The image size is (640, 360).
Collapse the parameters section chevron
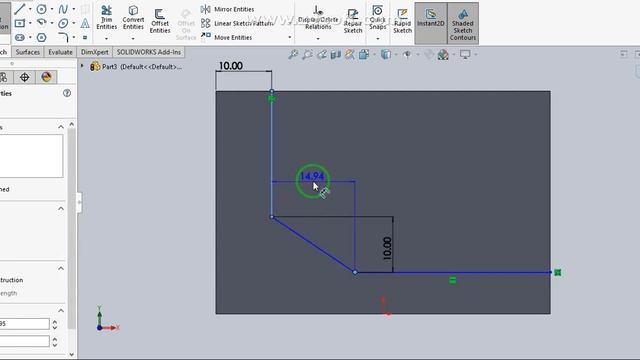61,311
